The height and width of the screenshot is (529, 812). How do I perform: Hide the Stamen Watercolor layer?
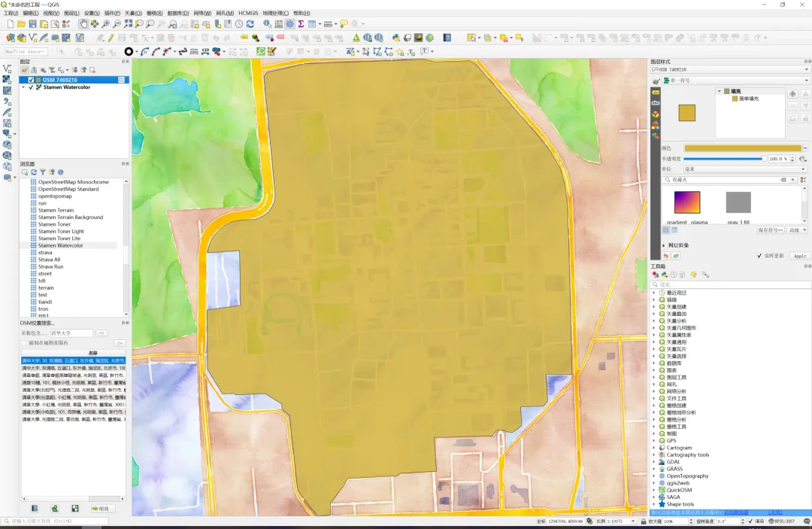click(x=31, y=87)
